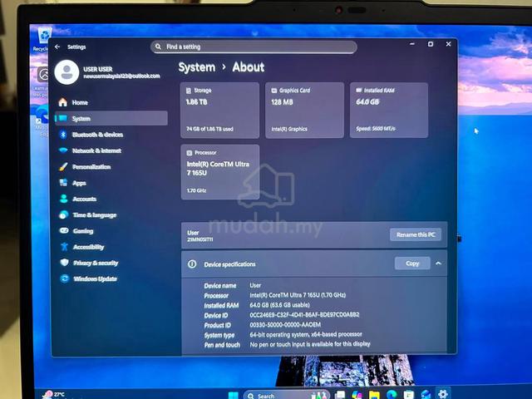Screen dimensions: 532x399
Task: Select System in the Settings sidebar
Action: (111, 118)
